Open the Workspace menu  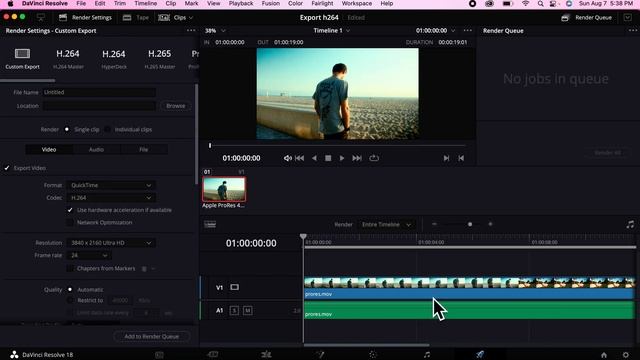point(357,4)
